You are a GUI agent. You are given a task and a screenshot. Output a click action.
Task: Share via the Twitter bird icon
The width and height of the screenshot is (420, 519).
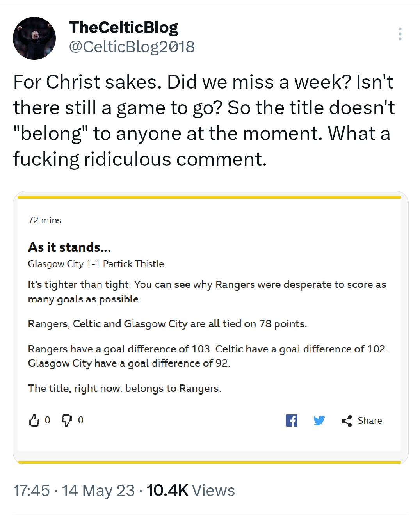(x=319, y=420)
